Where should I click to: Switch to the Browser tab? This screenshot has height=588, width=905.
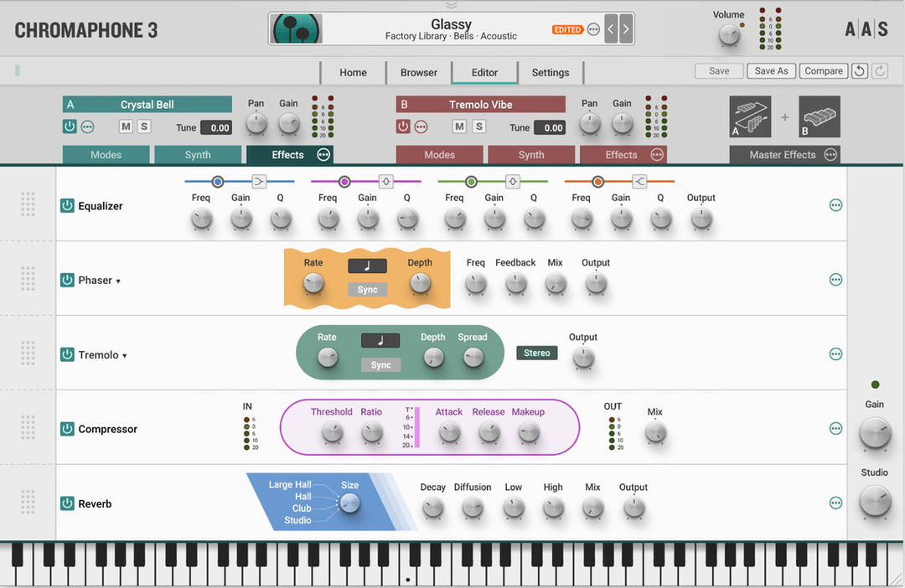click(419, 73)
